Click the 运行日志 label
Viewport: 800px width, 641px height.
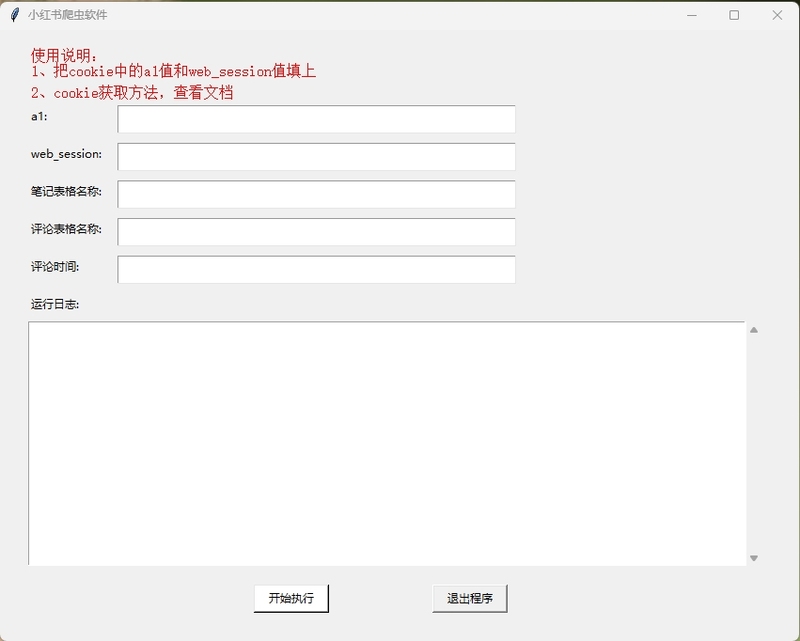tap(55, 305)
